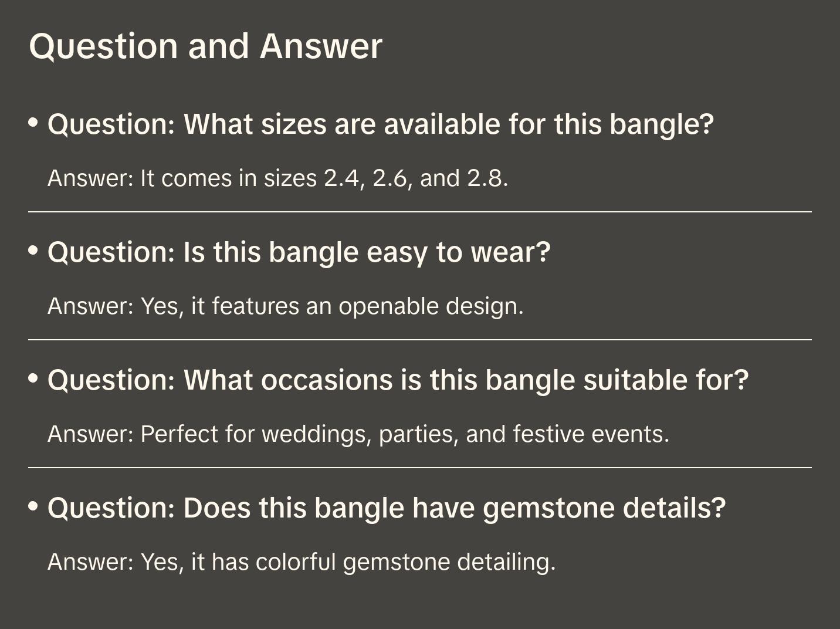840x629 pixels.
Task: Click the phrase 'festive events' in the answer
Action: tap(590, 434)
